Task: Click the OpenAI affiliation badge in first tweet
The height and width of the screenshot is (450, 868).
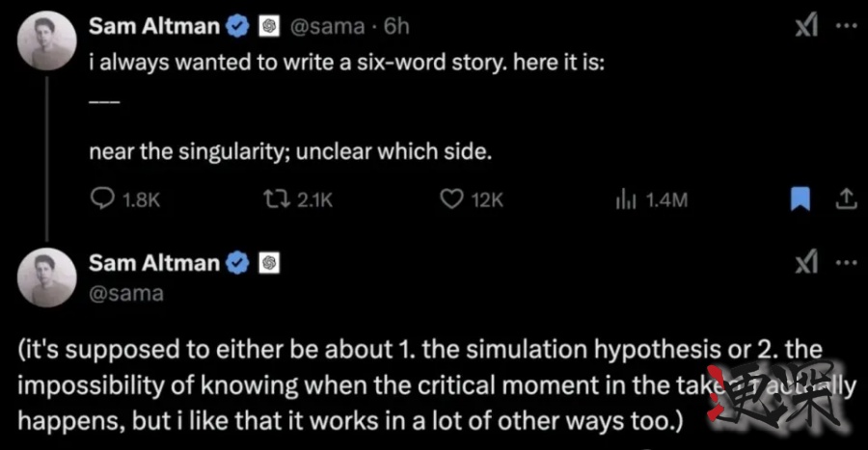Action: tap(268, 26)
